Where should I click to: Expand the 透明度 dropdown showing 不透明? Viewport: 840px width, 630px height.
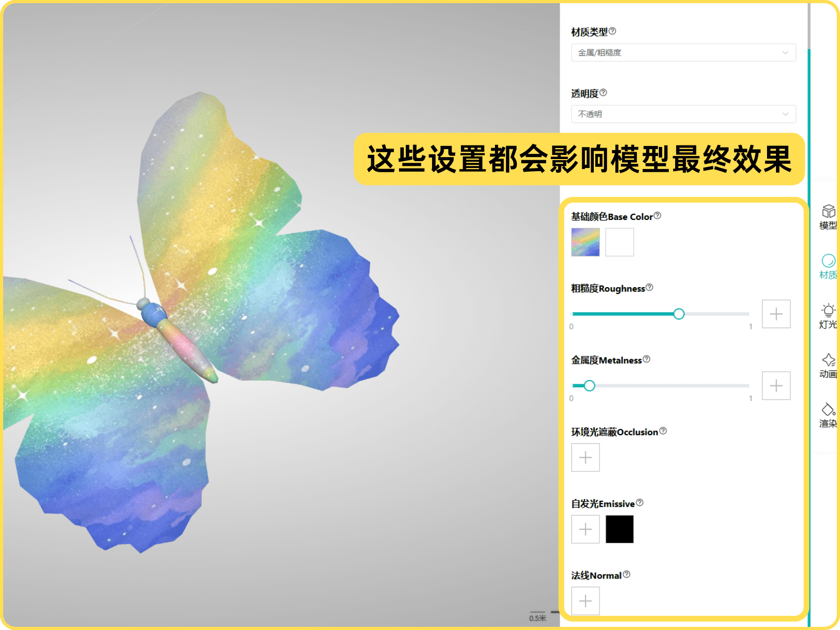[x=684, y=114]
